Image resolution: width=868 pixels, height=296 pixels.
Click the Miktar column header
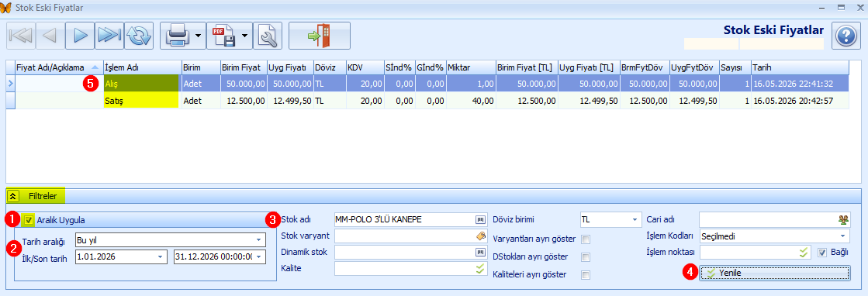click(x=471, y=67)
